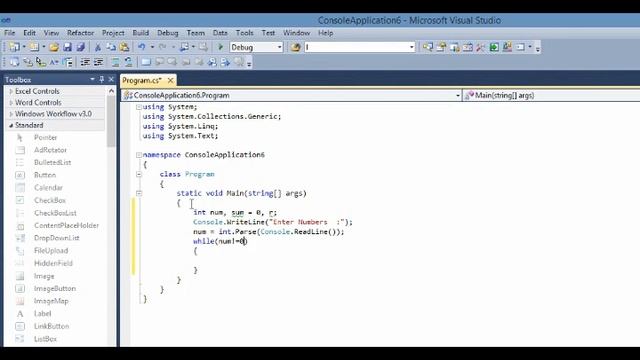This screenshot has width=640, height=360.
Task: Click the toolbar icon left of the wrench
Action: pos(468,47)
